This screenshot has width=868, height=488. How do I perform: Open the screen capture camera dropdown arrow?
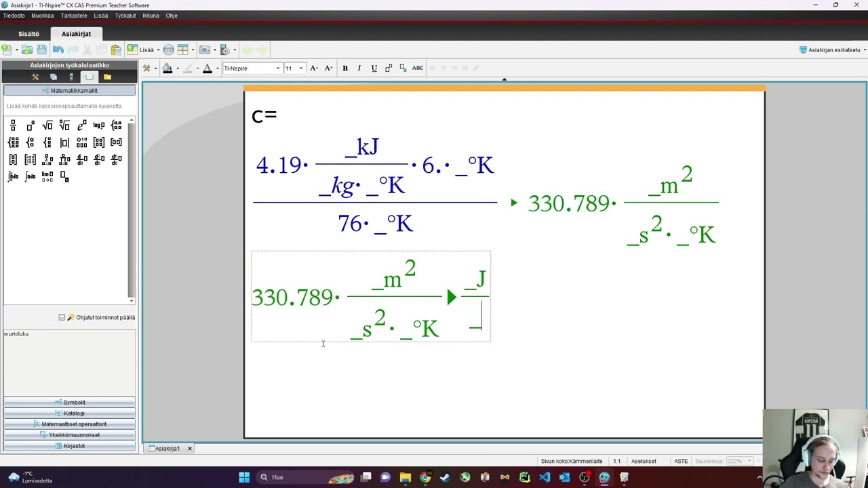point(214,49)
